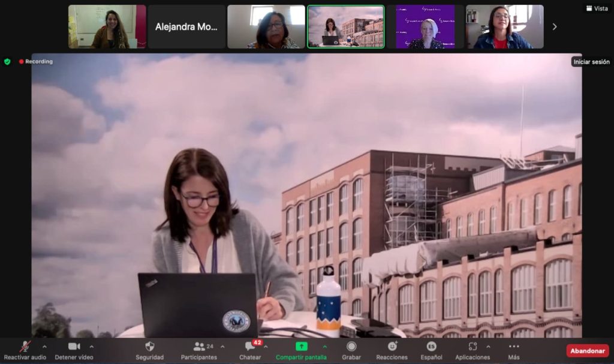Screen dimensions: 614x364
Task: Click the red Abandonar button
Action: coord(587,351)
